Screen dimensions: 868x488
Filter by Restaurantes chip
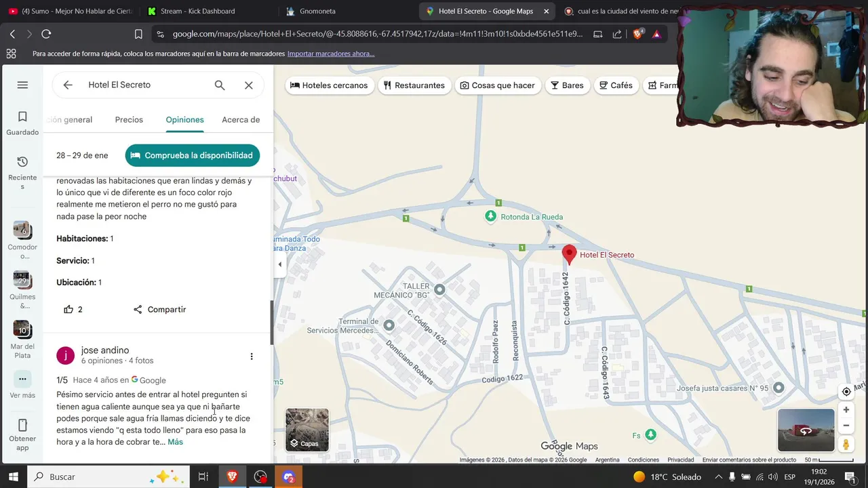coord(414,85)
